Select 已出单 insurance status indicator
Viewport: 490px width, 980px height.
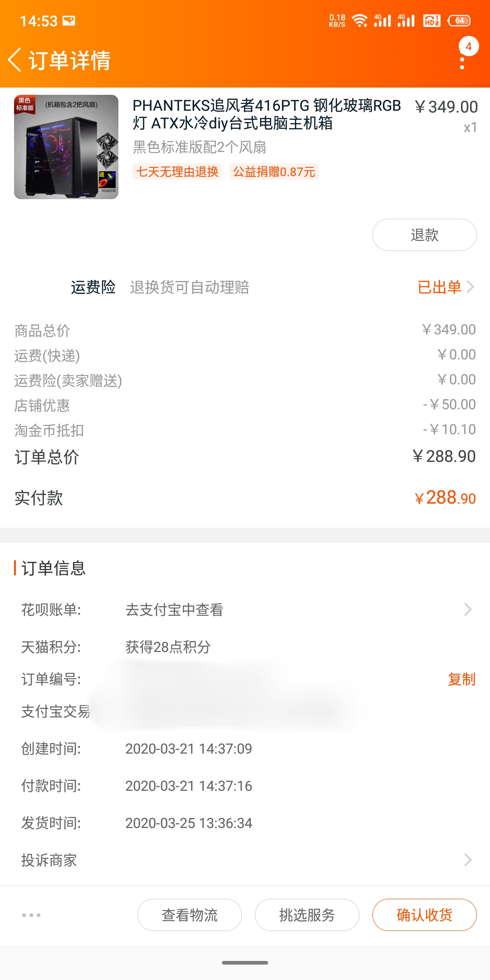point(438,287)
